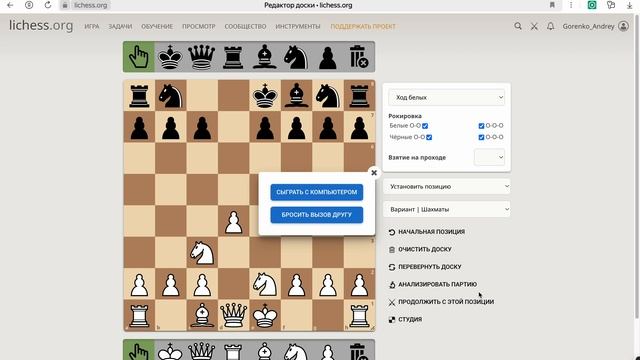This screenshot has height=360, width=640.
Task: Click 'Бросить вызов другу' button
Action: point(317,215)
